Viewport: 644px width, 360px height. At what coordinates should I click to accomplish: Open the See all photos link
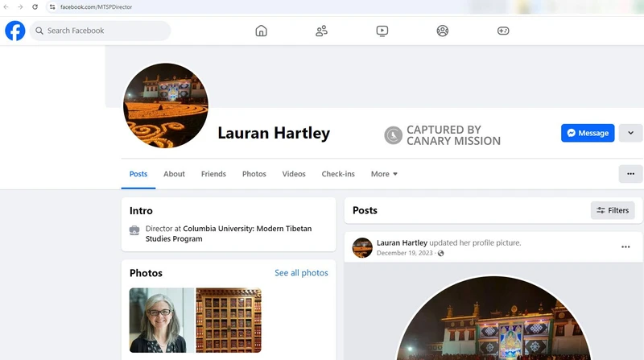pyautogui.click(x=301, y=273)
